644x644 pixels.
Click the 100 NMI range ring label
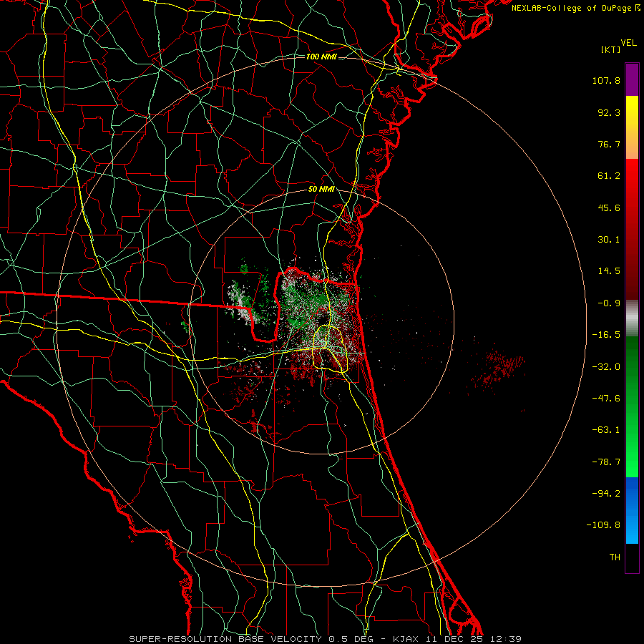pos(321,57)
